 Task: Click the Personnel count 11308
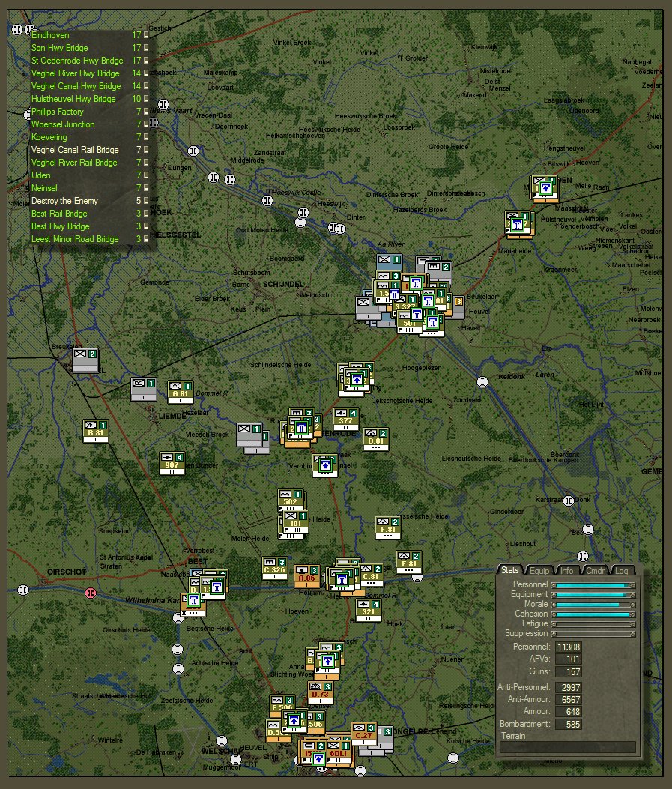[x=567, y=647]
